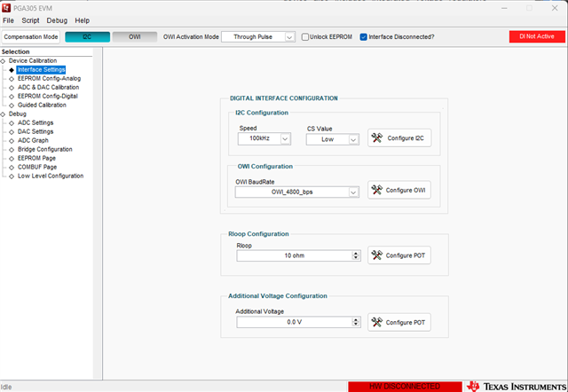
Task: Open ADC Settings in the tree
Action: tap(35, 122)
